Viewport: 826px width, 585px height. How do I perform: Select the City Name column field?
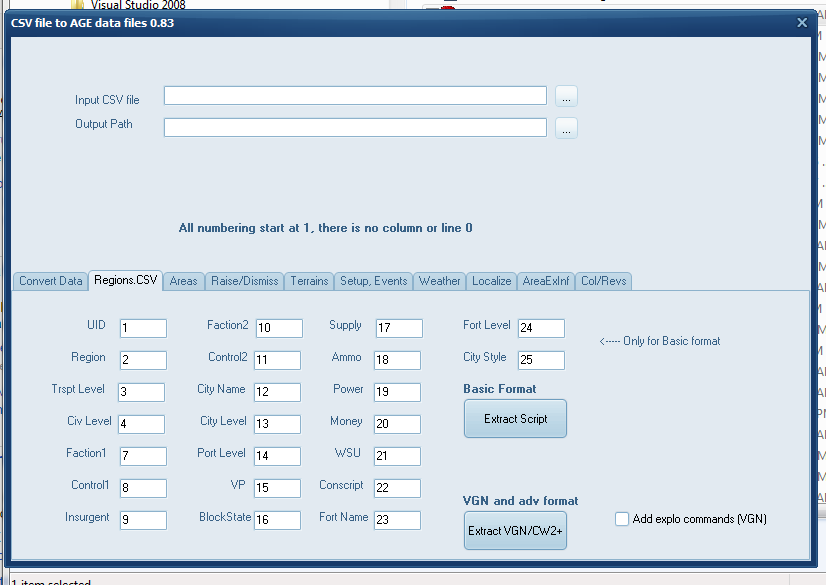[277, 392]
